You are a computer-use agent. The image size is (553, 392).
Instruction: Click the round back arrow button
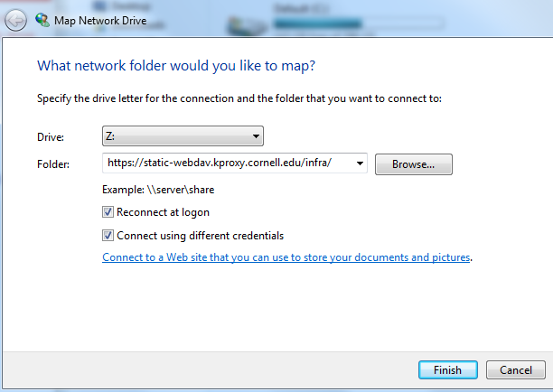[15, 21]
